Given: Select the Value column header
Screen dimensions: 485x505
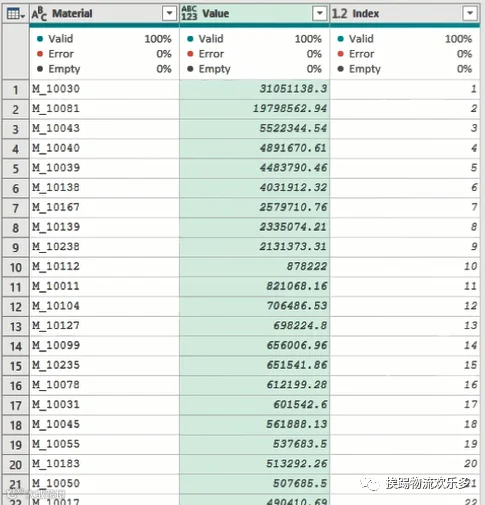Looking at the screenshot, I should 255,14.
